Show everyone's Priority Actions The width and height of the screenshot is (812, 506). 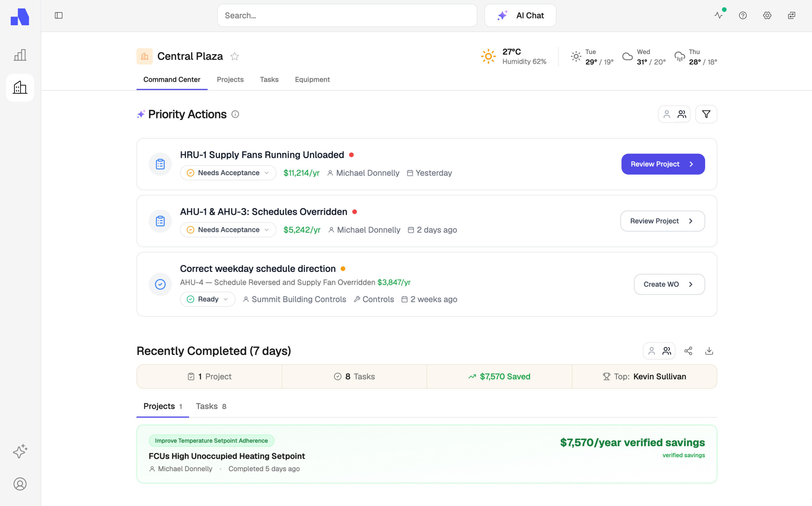click(x=682, y=114)
